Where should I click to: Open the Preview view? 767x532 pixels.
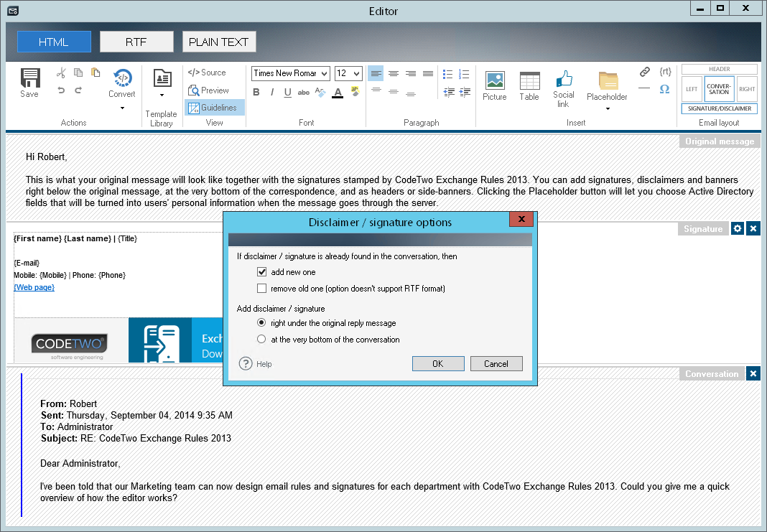coord(208,90)
